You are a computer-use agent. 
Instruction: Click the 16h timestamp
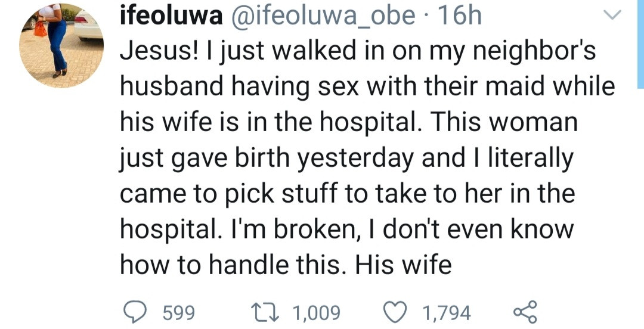pyautogui.click(x=459, y=18)
